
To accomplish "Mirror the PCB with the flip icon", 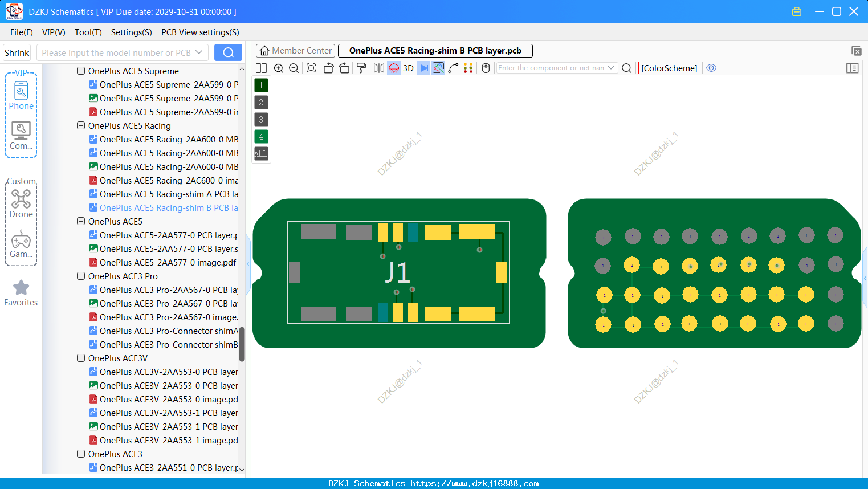I will [378, 68].
